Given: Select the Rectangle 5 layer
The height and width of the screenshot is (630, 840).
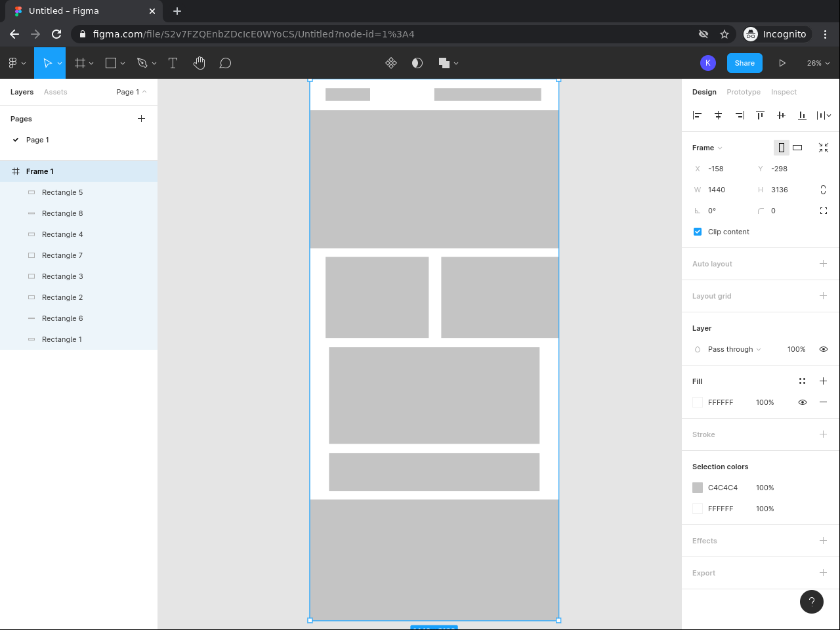Looking at the screenshot, I should point(62,192).
